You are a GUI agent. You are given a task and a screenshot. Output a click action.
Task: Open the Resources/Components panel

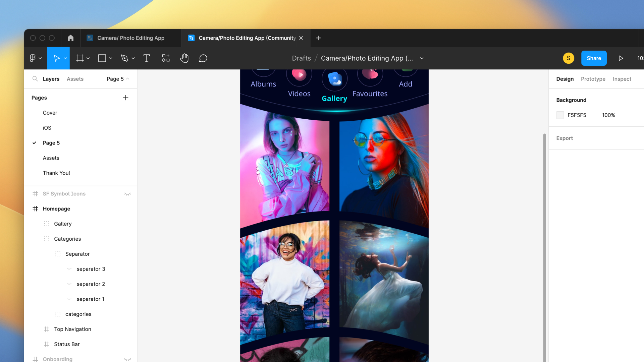point(165,58)
